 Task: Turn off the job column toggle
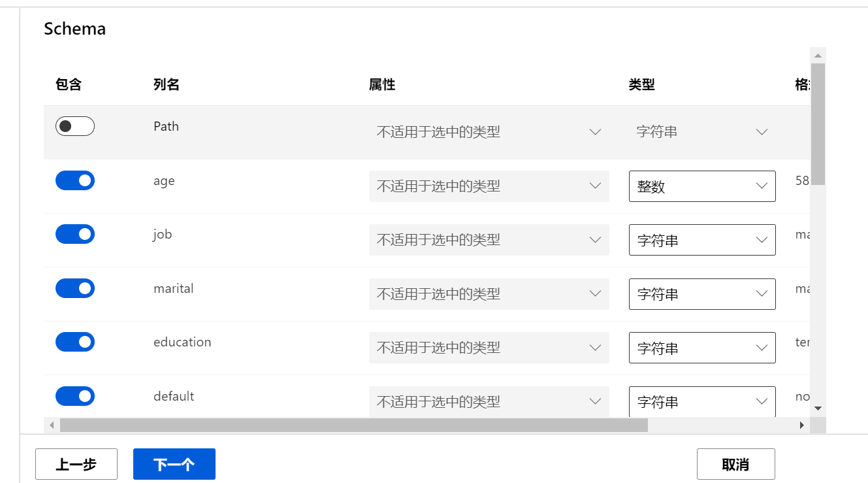75,234
